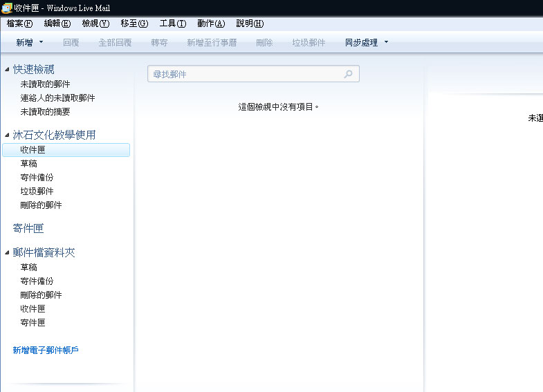Open the standalone 寄件匣 heading
543x392 pixels.
[x=28, y=228]
